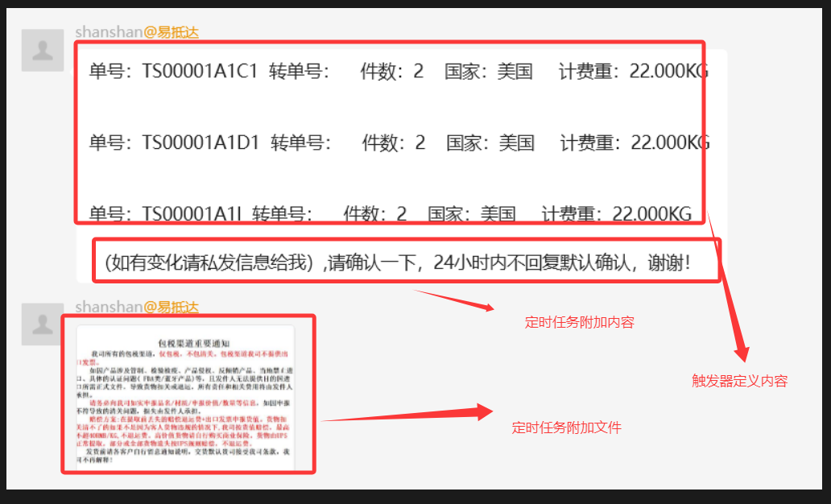Screen dimensions: 831x504
Task: Click the 定时任务附加文件 annotation label
Action: 566,428
